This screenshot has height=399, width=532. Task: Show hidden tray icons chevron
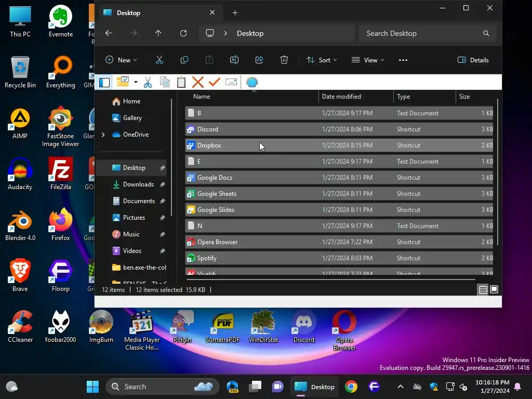point(401,387)
